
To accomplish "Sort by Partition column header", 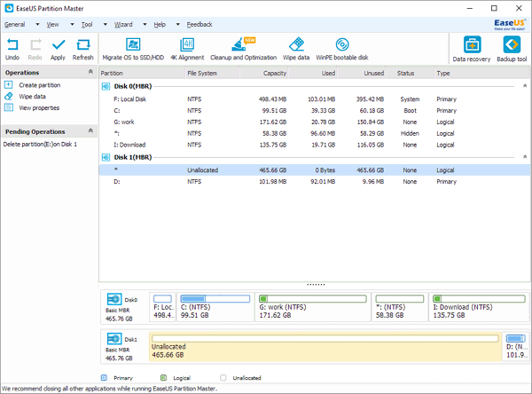I will [x=142, y=73].
